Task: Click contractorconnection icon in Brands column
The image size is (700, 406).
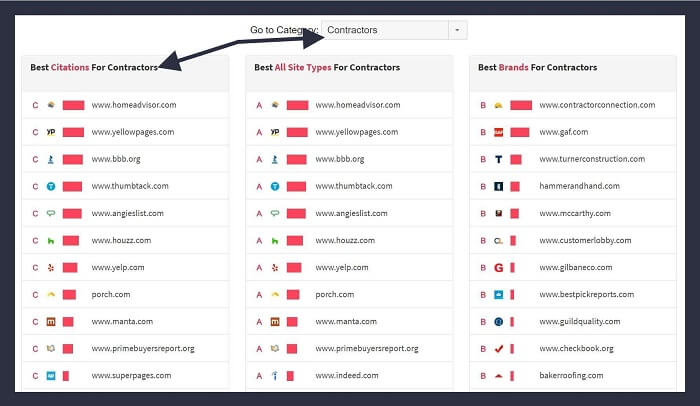Action: click(x=499, y=105)
